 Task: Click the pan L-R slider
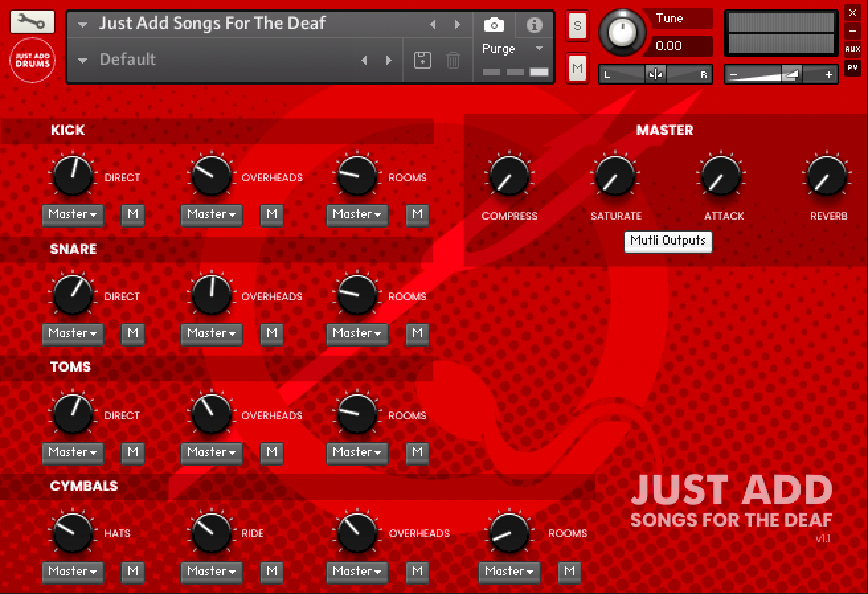(x=655, y=75)
